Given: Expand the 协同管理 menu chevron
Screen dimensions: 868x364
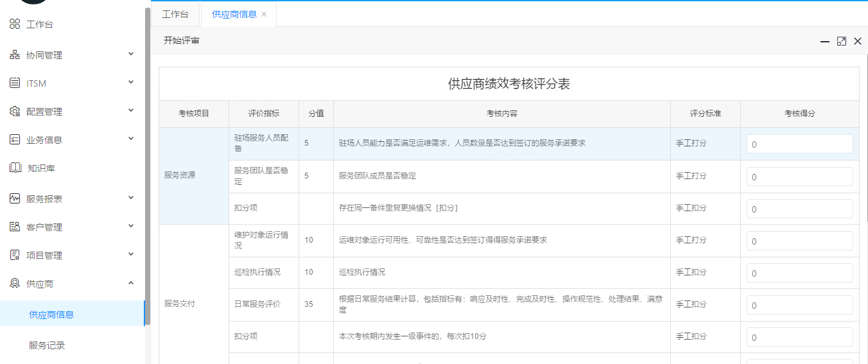Looking at the screenshot, I should 131,55.
